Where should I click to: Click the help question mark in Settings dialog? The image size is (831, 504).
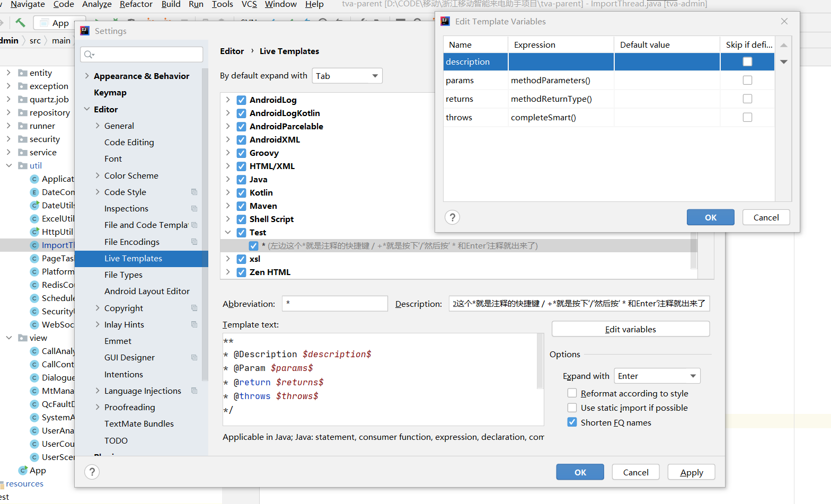pyautogui.click(x=92, y=472)
